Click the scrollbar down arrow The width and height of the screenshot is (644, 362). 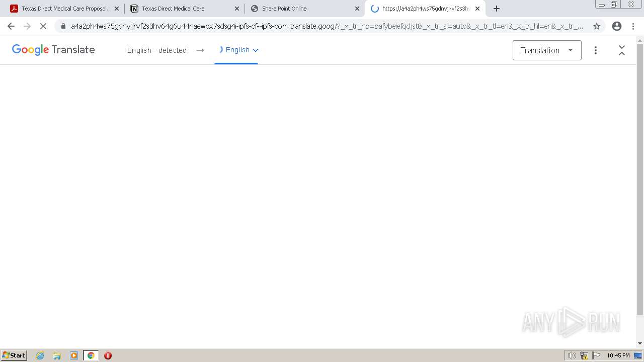pos(640,343)
